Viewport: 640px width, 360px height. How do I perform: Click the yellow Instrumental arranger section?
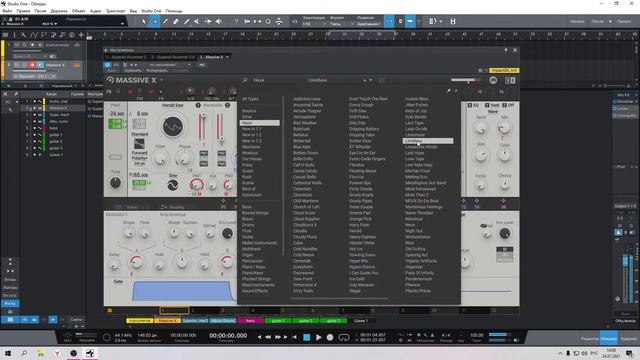[139, 321]
